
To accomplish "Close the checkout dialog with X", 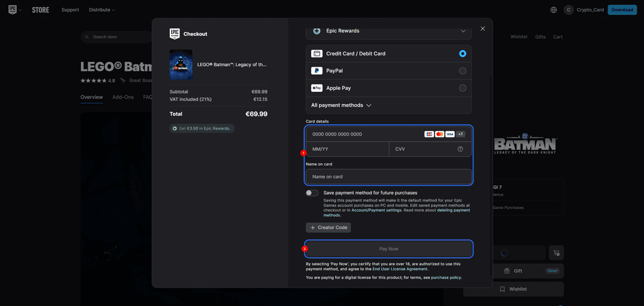I will coord(482,29).
